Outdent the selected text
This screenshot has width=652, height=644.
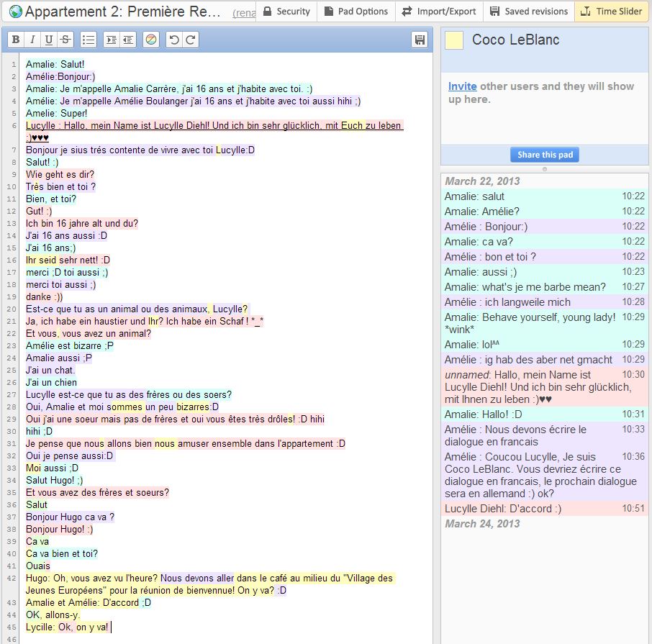tap(127, 40)
